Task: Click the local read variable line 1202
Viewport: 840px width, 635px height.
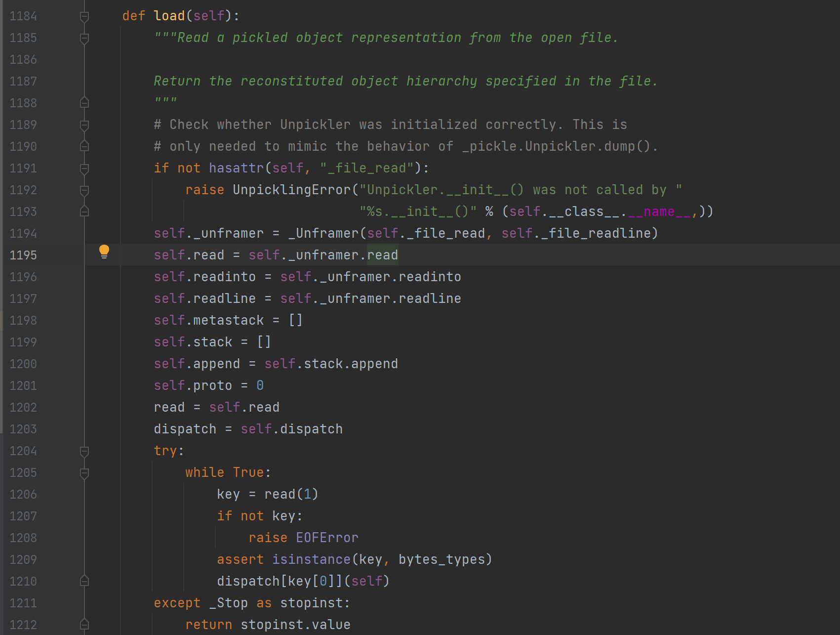Action: tap(169, 407)
